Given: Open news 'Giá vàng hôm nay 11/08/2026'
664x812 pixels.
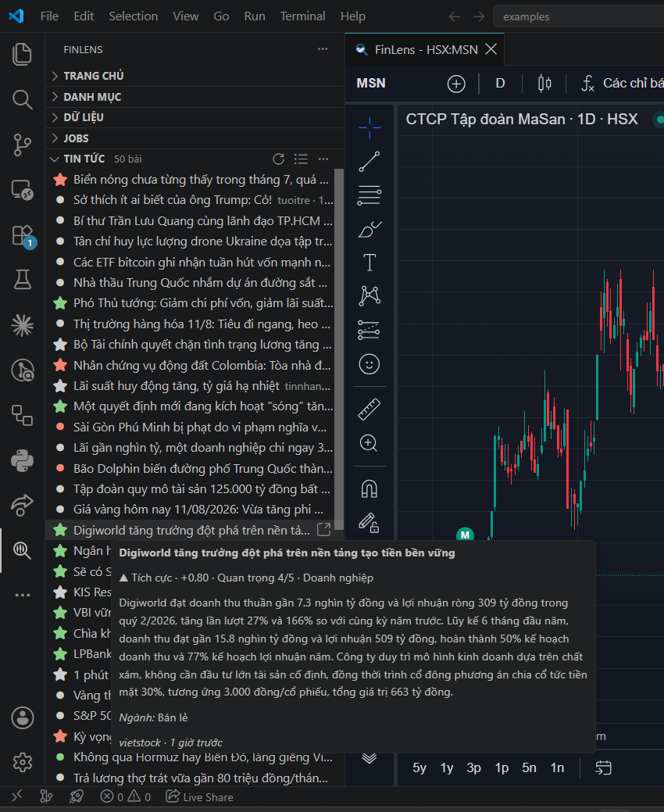Looking at the screenshot, I should [195, 509].
